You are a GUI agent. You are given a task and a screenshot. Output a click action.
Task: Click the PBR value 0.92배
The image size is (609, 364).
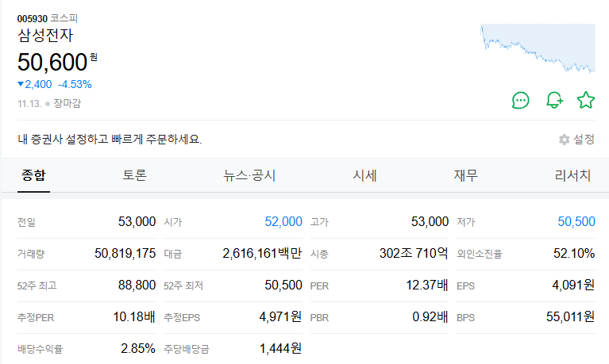tap(430, 317)
